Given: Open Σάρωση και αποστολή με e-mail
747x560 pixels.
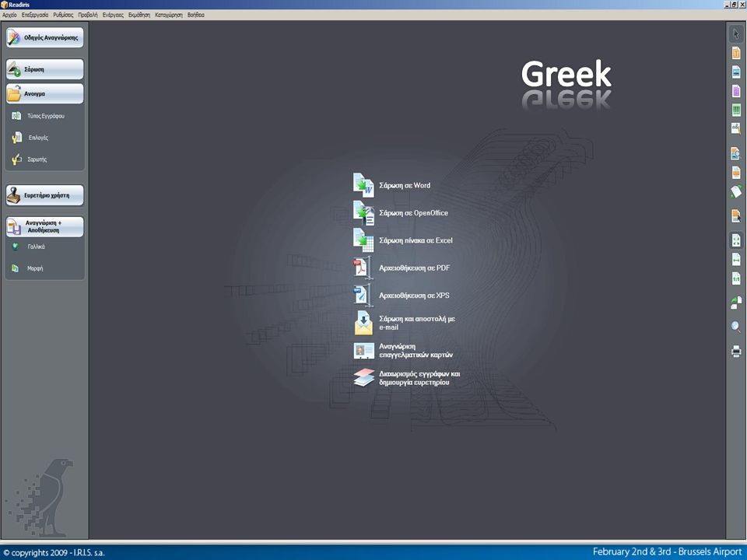Looking at the screenshot, I should coord(405,323).
